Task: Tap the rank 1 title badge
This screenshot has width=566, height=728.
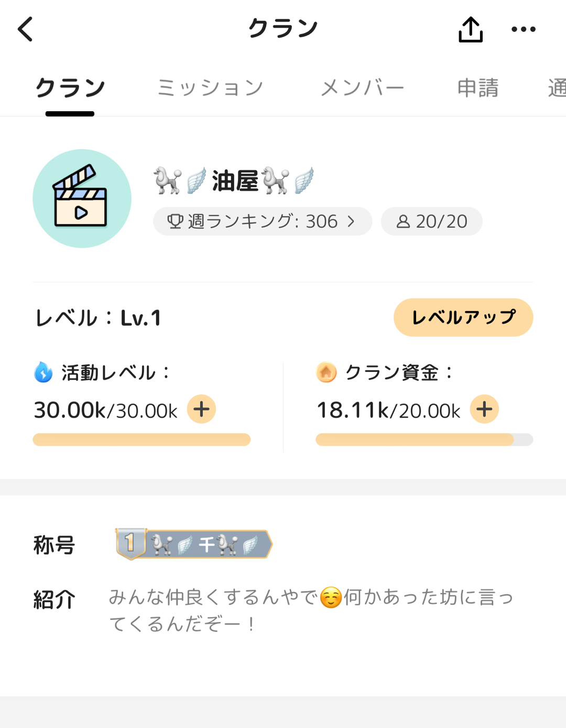Action: 194,544
